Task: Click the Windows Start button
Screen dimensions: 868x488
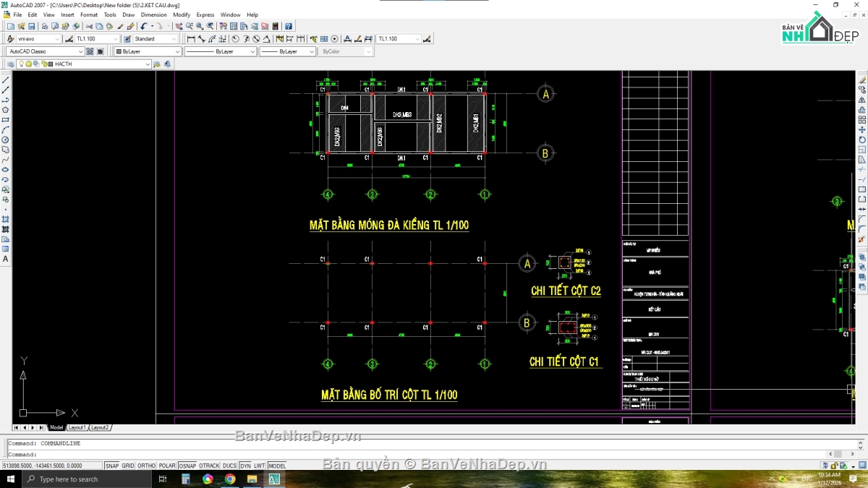Action: pos(11,479)
